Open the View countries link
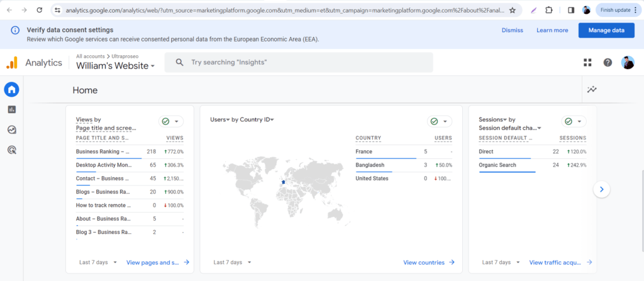644x281 pixels. tap(429, 262)
